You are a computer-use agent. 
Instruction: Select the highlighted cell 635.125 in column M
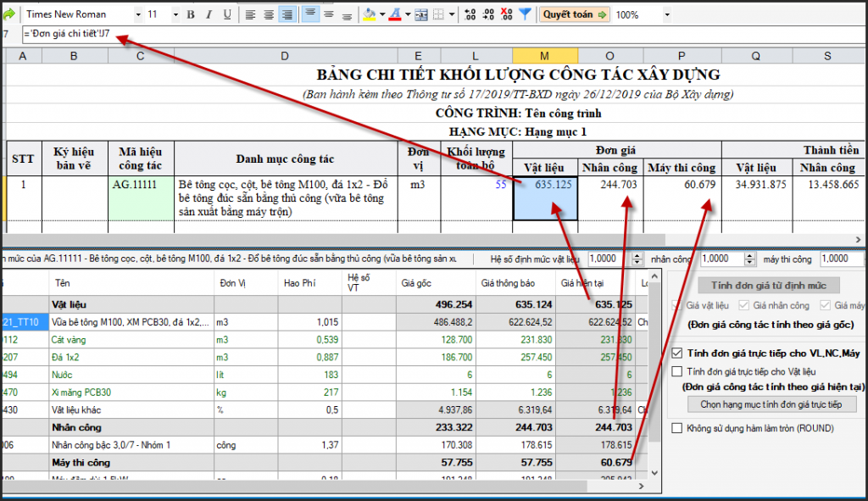click(545, 198)
